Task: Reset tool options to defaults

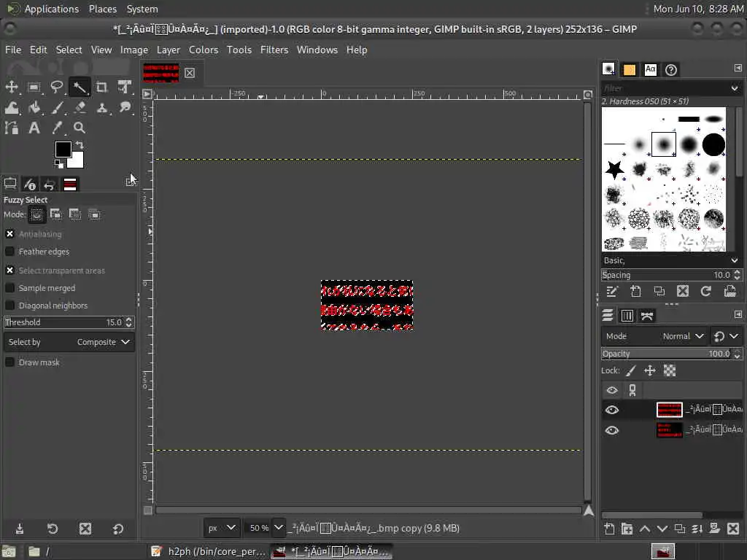Action: 118,529
